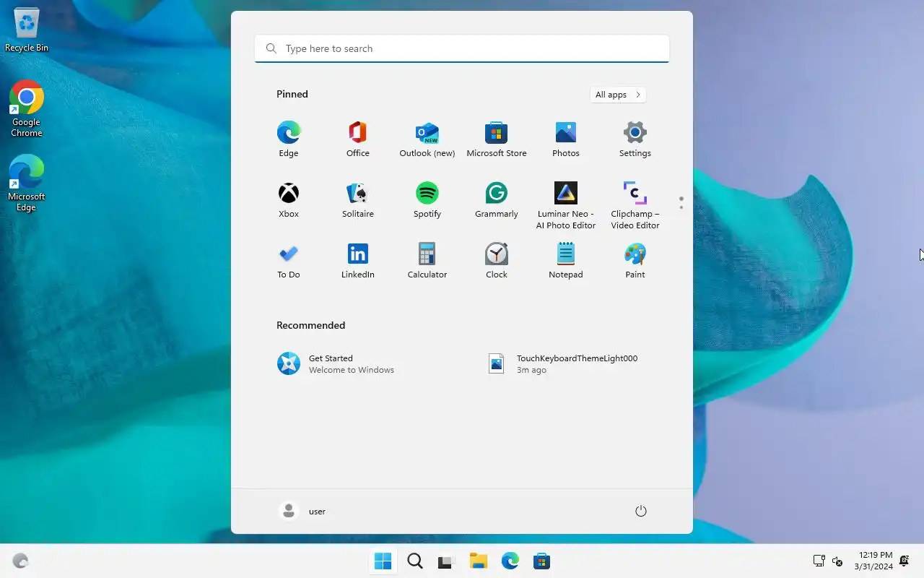
Task: Click the network tray icon
Action: coord(819,561)
